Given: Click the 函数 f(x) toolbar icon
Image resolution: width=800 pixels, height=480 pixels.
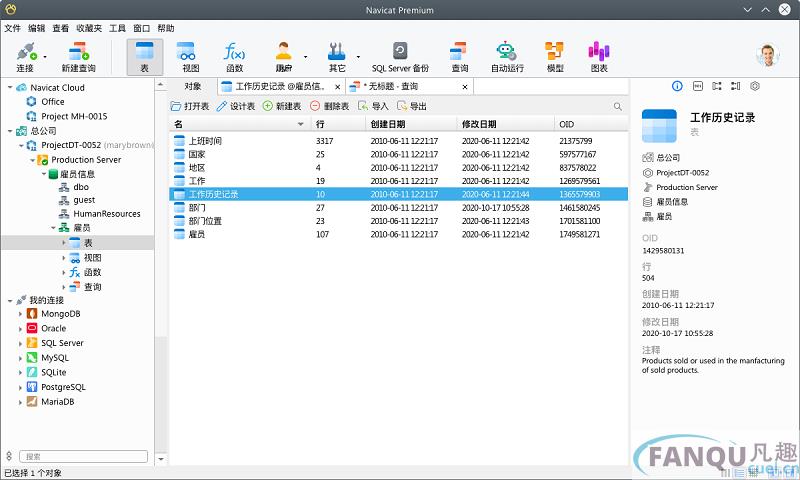Looking at the screenshot, I should (x=234, y=56).
